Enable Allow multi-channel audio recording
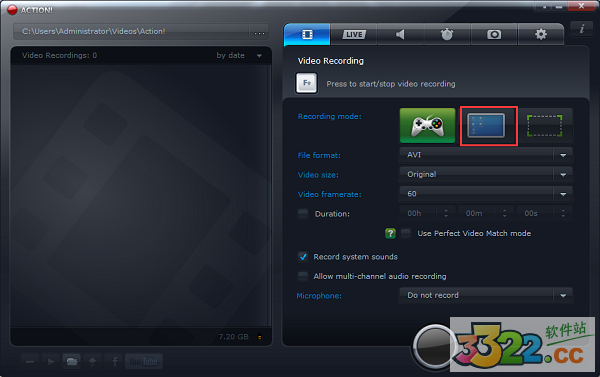Viewport: 600px width, 377px height. click(303, 276)
